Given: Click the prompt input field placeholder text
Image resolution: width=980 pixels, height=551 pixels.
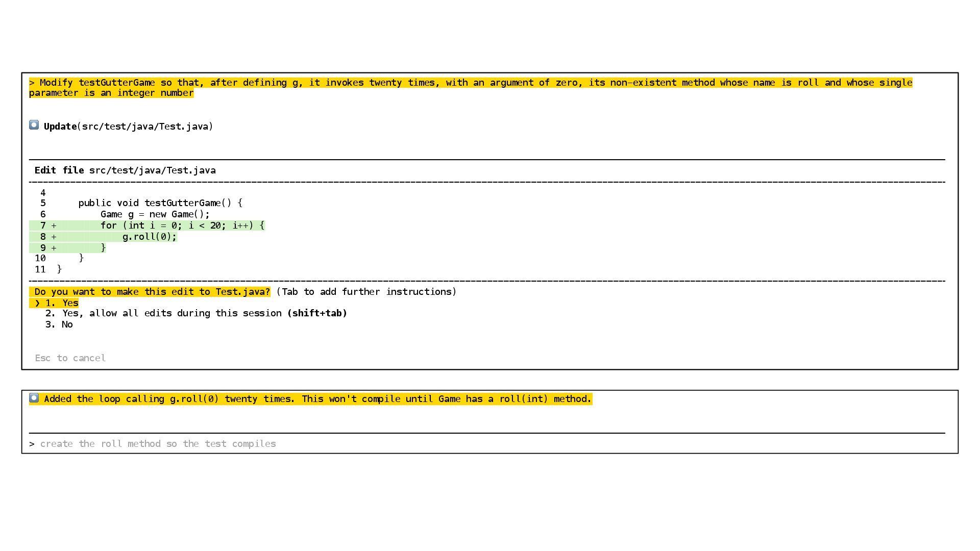Looking at the screenshot, I should pos(158,444).
